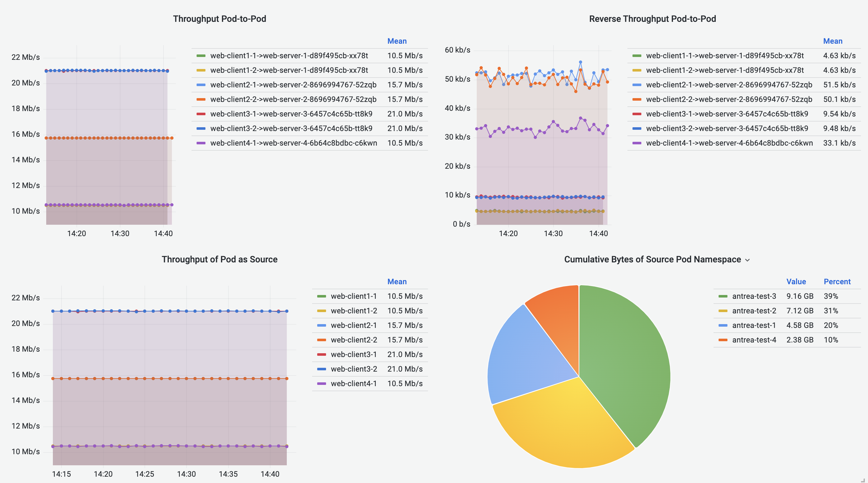Image resolution: width=868 pixels, height=483 pixels.
Task: Sort pie legend by Percent column
Action: (837, 282)
